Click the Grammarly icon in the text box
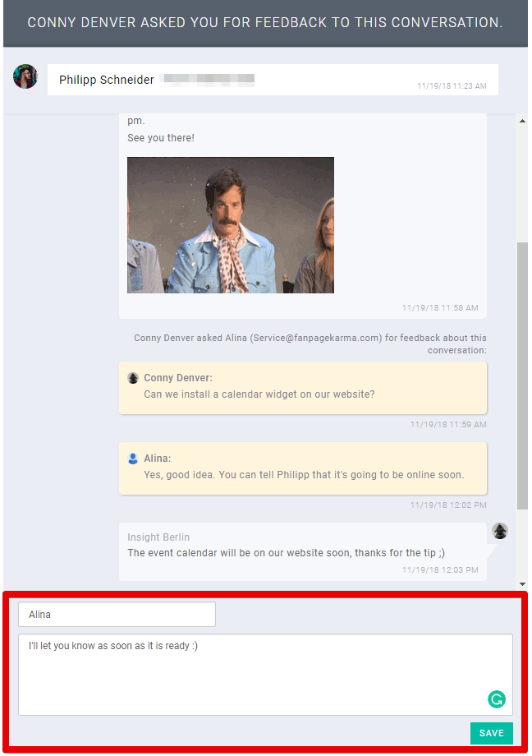 [x=496, y=699]
